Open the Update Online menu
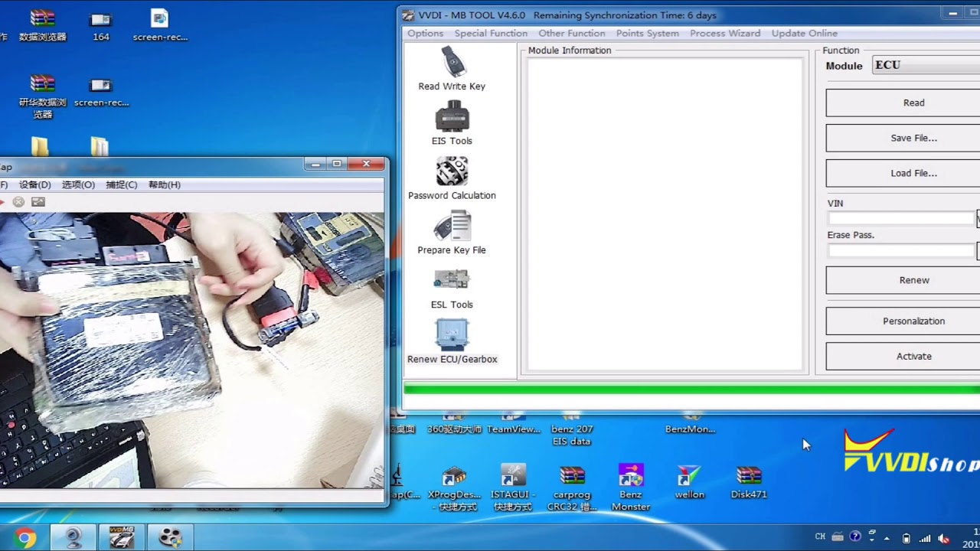 [805, 33]
